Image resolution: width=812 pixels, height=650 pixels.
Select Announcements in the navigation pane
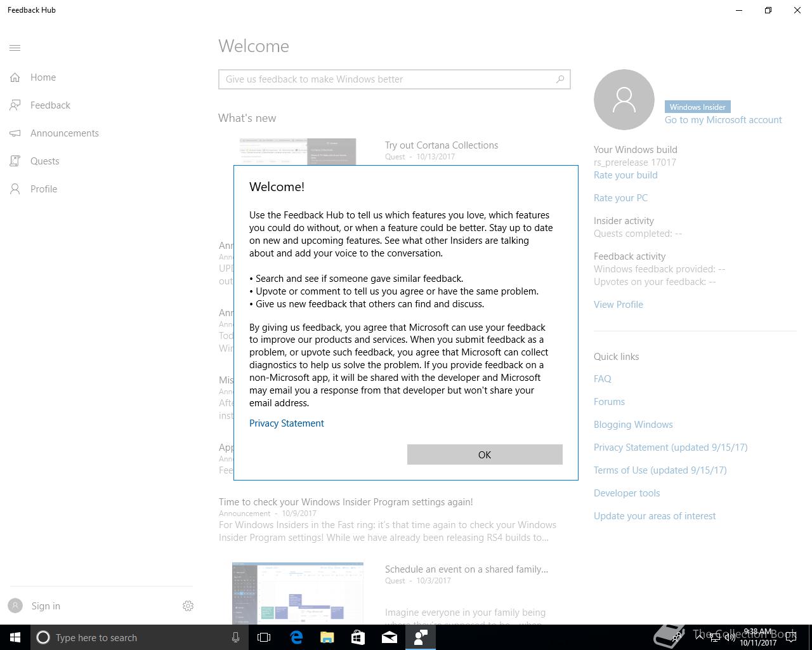(x=101, y=133)
